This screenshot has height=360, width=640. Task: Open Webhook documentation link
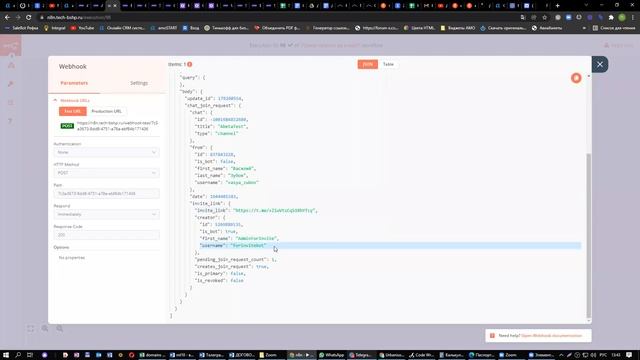[551, 336]
